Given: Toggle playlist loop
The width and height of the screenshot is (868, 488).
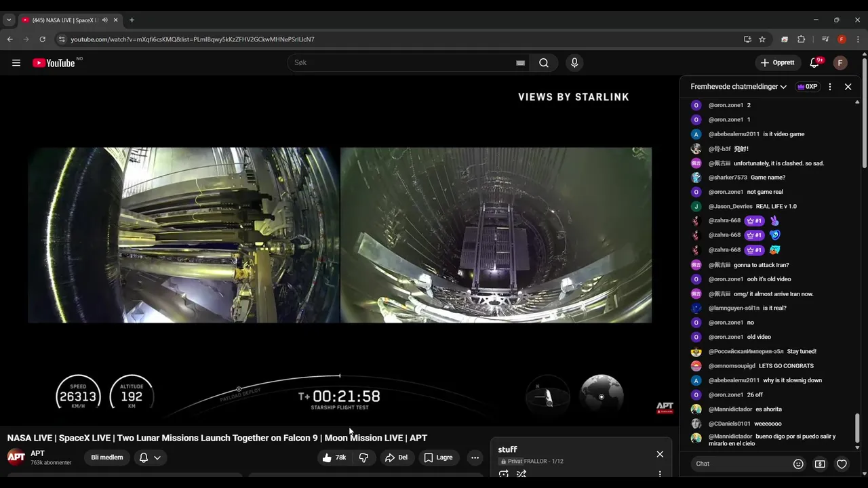Looking at the screenshot, I should (x=504, y=474).
